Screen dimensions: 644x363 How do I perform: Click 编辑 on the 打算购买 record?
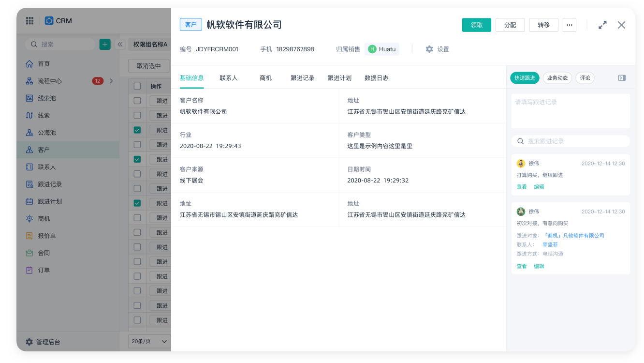(539, 187)
